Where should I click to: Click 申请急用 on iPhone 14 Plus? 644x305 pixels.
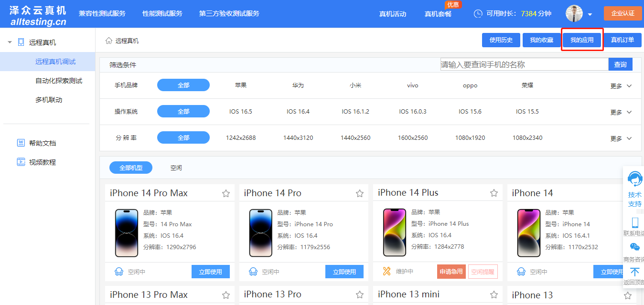click(x=451, y=272)
